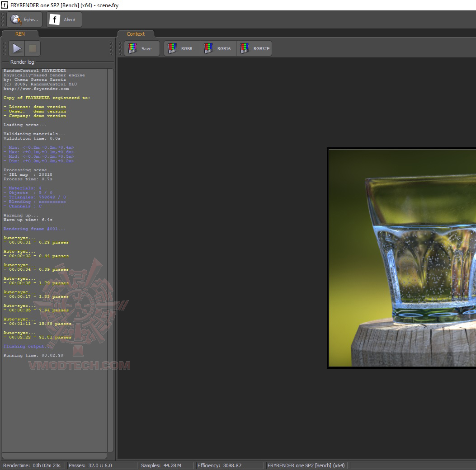Stop the render with the stop button
This screenshot has height=470, width=476.
[x=33, y=48]
